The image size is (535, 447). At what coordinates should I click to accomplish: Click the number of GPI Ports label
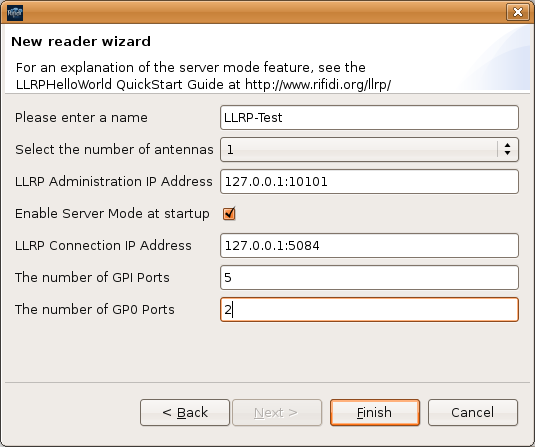tap(92, 277)
